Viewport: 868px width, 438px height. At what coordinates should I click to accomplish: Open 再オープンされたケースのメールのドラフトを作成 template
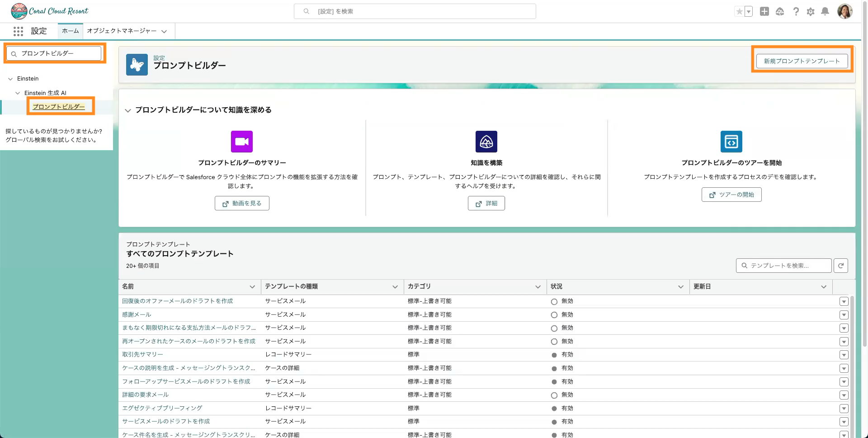(x=189, y=341)
